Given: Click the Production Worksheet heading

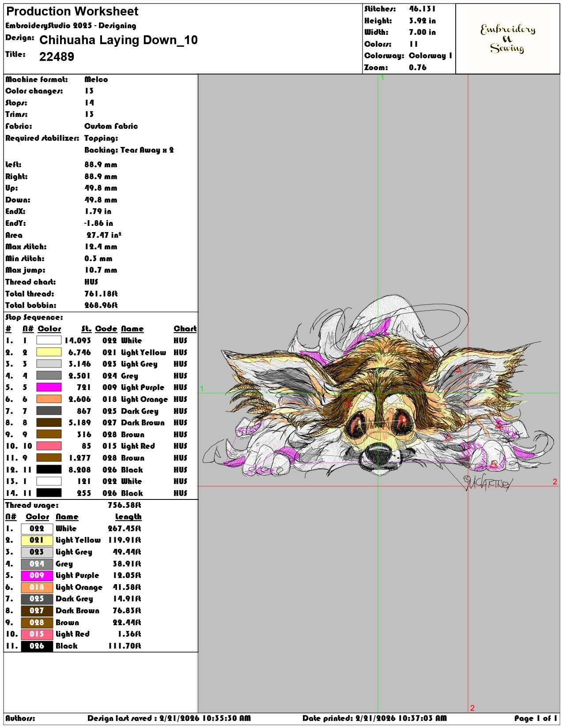Looking at the screenshot, I should [x=72, y=11].
